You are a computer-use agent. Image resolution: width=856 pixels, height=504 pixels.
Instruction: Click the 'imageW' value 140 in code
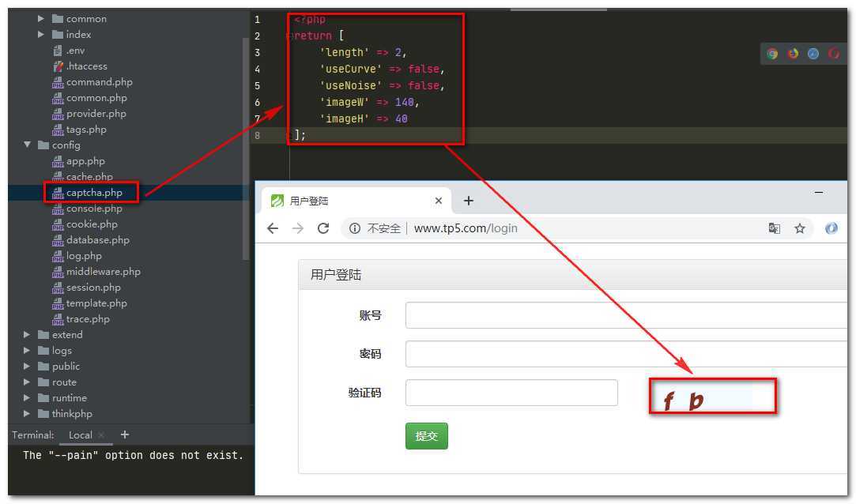coord(405,103)
